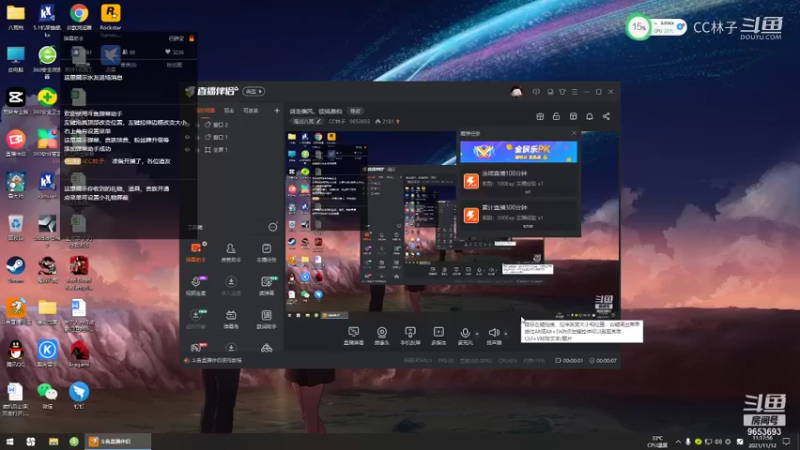Open the toolbox settings circle icon

tap(273, 227)
